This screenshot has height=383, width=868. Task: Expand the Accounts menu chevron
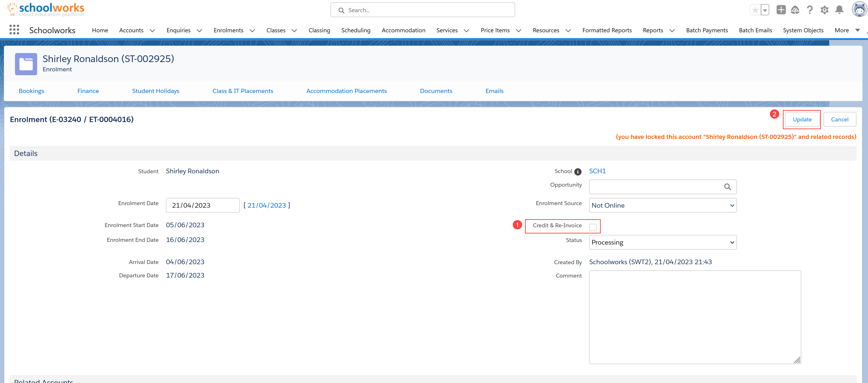[x=152, y=31]
